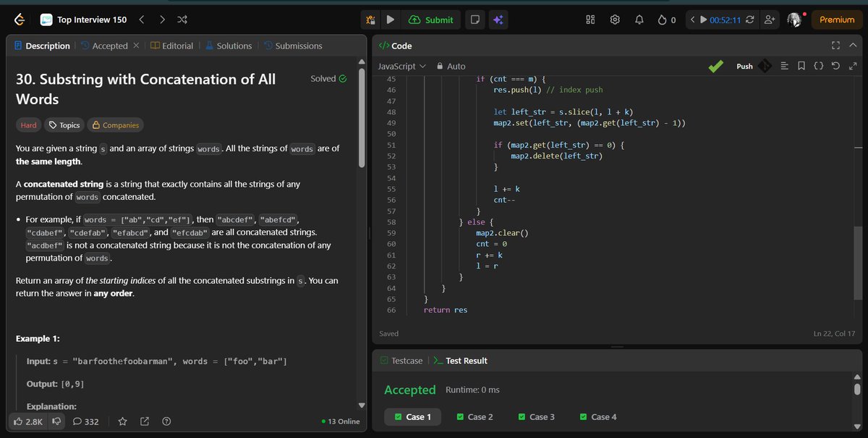Switch to the Description tab
The width and height of the screenshot is (868, 438).
coord(42,46)
